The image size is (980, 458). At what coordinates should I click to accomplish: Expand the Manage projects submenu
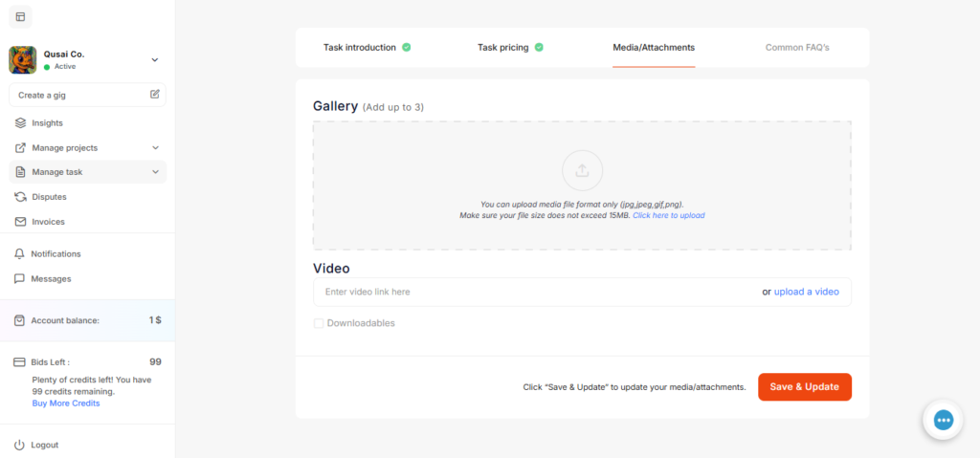155,148
